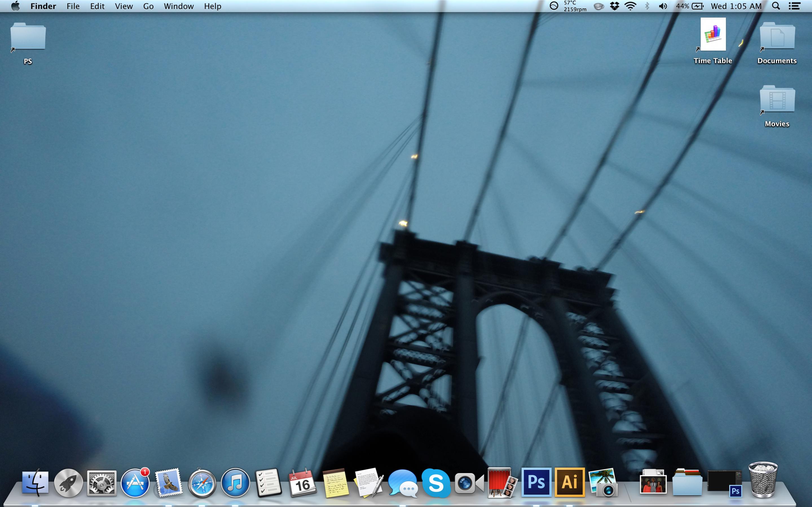Open the App Store with update badge
This screenshot has height=507, width=812.
(x=135, y=483)
